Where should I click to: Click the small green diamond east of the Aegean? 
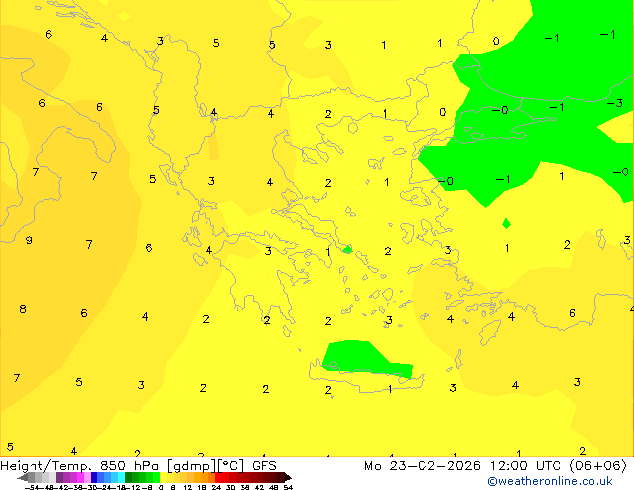506,224
